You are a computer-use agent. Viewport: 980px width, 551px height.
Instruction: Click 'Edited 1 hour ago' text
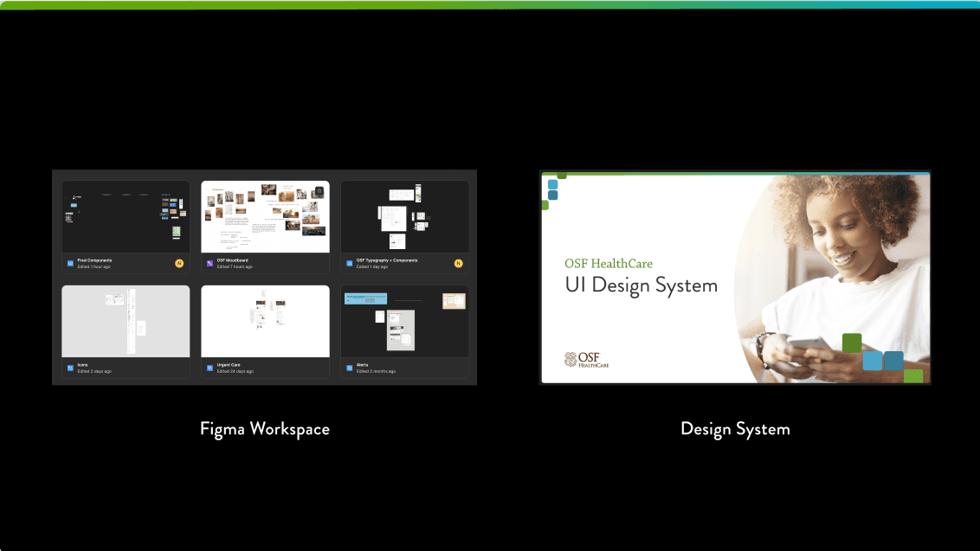tap(93, 266)
